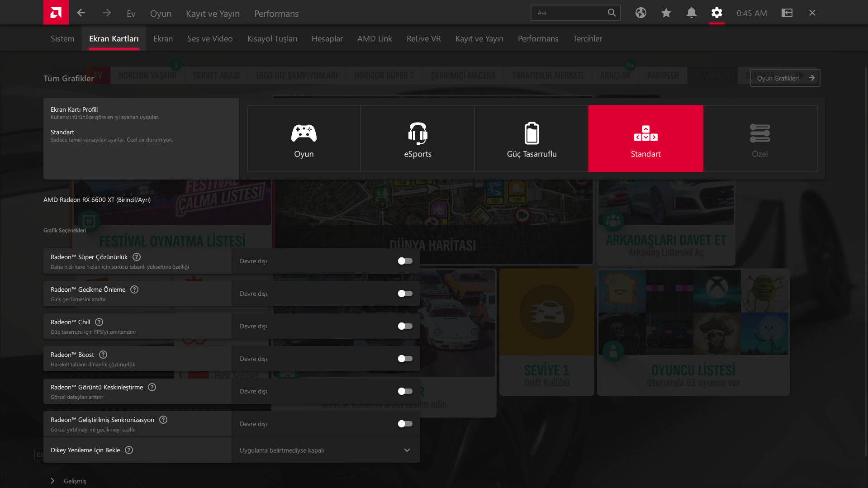Switch to Performans settings tab
This screenshot has width=868, height=488.
[x=538, y=38]
